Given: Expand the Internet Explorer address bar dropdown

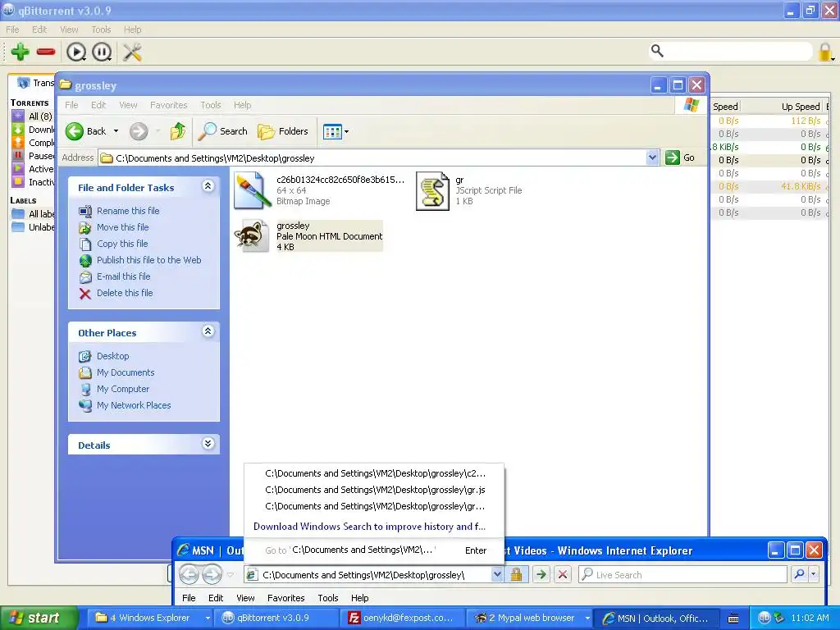Looking at the screenshot, I should click(497, 575).
